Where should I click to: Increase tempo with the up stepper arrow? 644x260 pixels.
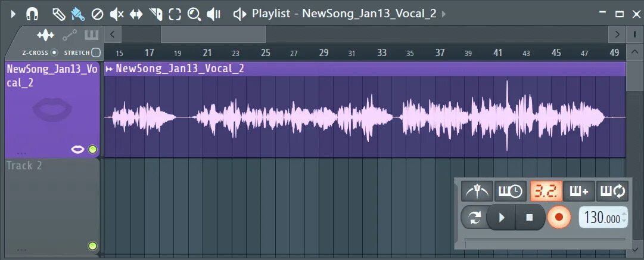625,213
